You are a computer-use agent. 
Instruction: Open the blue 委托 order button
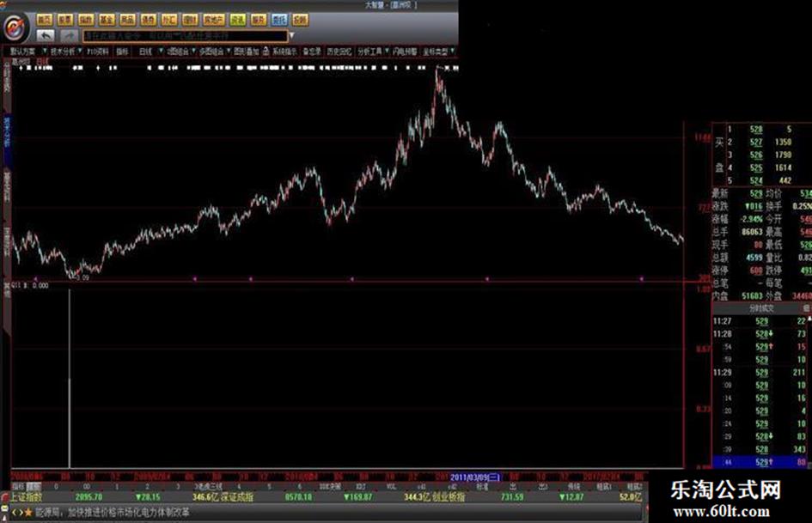[279, 20]
